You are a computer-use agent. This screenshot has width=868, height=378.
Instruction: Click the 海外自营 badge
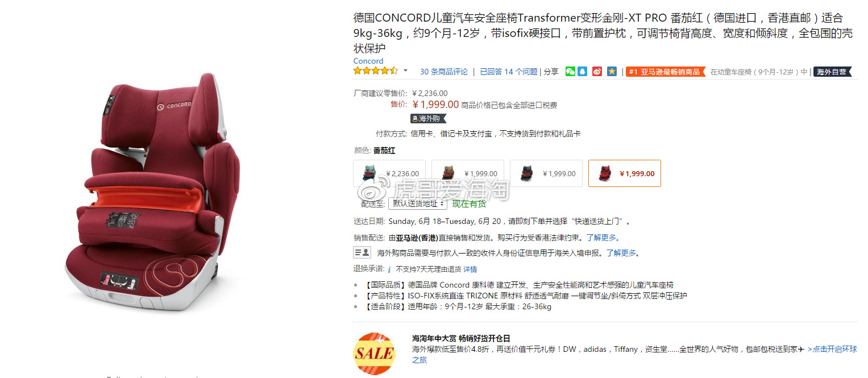(x=832, y=72)
